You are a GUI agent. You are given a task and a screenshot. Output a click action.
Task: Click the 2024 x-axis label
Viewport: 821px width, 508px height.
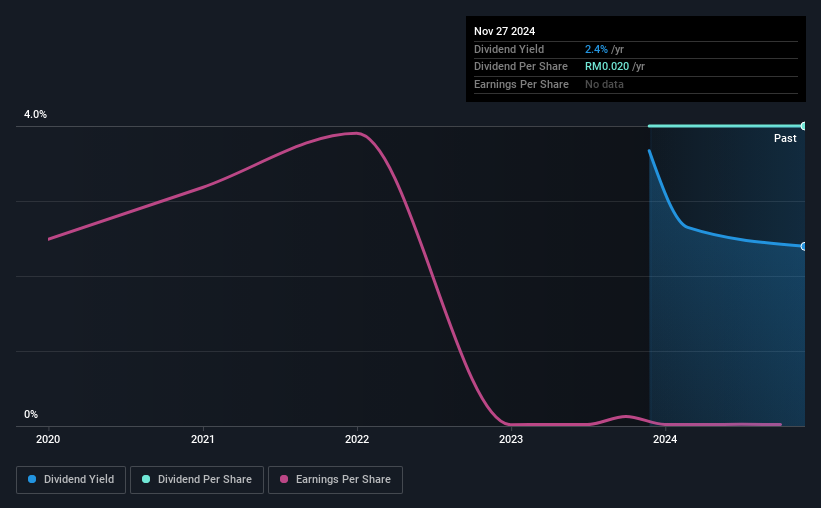tap(665, 439)
